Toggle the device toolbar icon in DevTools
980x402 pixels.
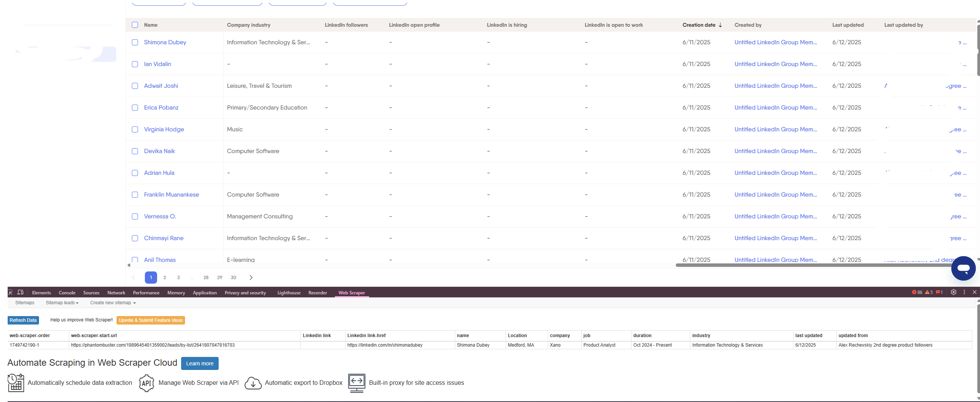click(x=21, y=292)
